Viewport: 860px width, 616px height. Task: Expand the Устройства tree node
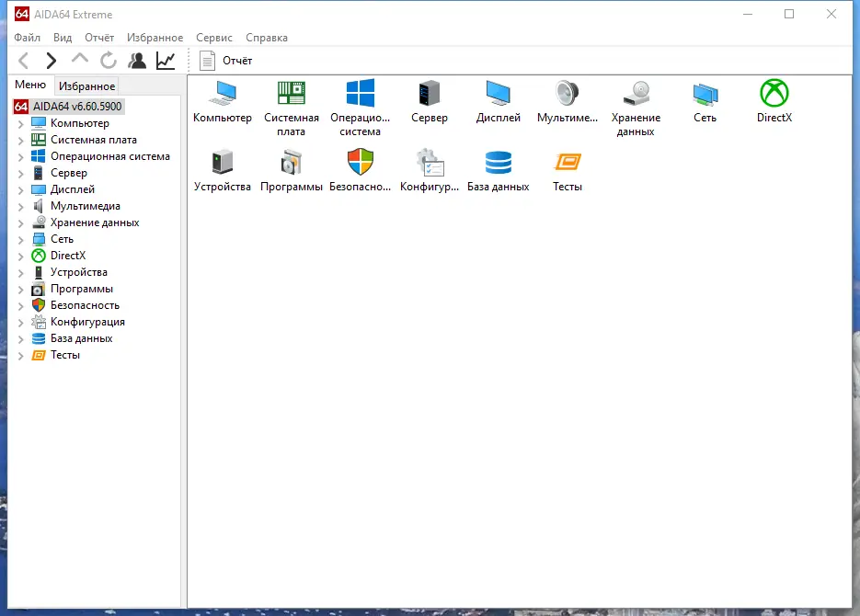point(21,273)
